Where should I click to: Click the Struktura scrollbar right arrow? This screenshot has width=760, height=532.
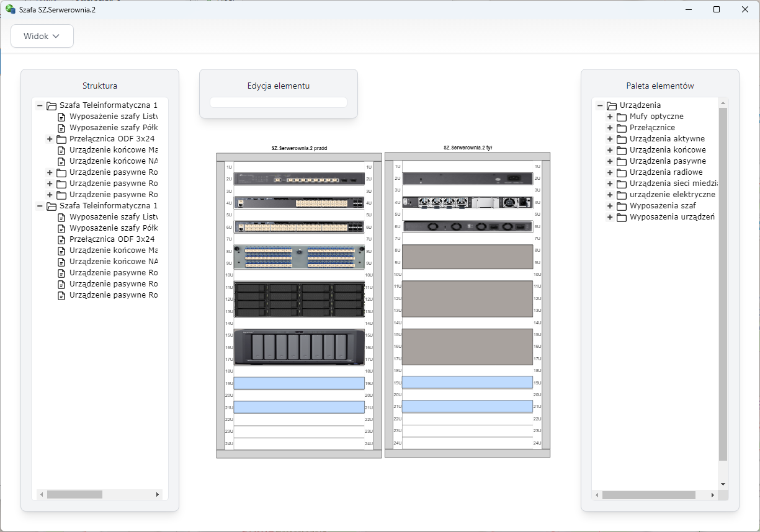158,495
